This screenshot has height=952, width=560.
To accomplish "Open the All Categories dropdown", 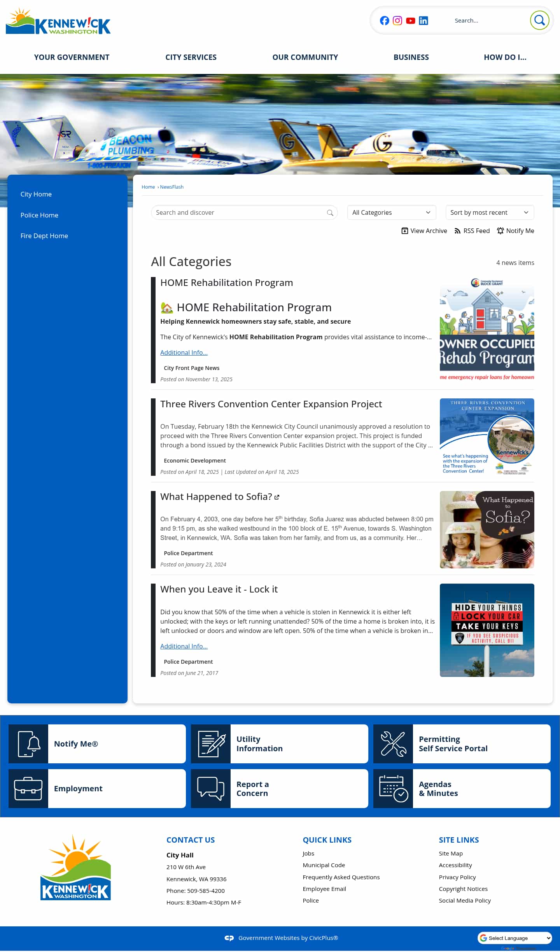I will point(391,213).
